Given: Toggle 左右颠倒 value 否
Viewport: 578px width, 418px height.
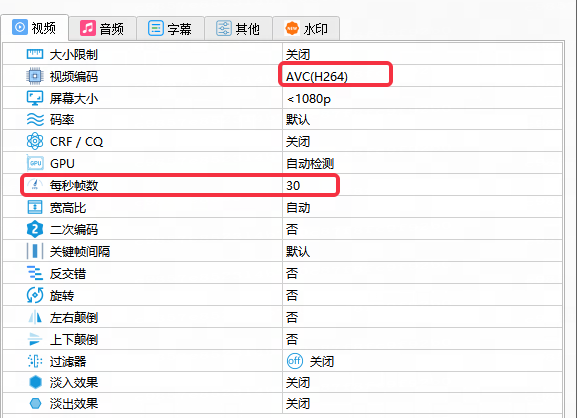Looking at the screenshot, I should (x=422, y=317).
